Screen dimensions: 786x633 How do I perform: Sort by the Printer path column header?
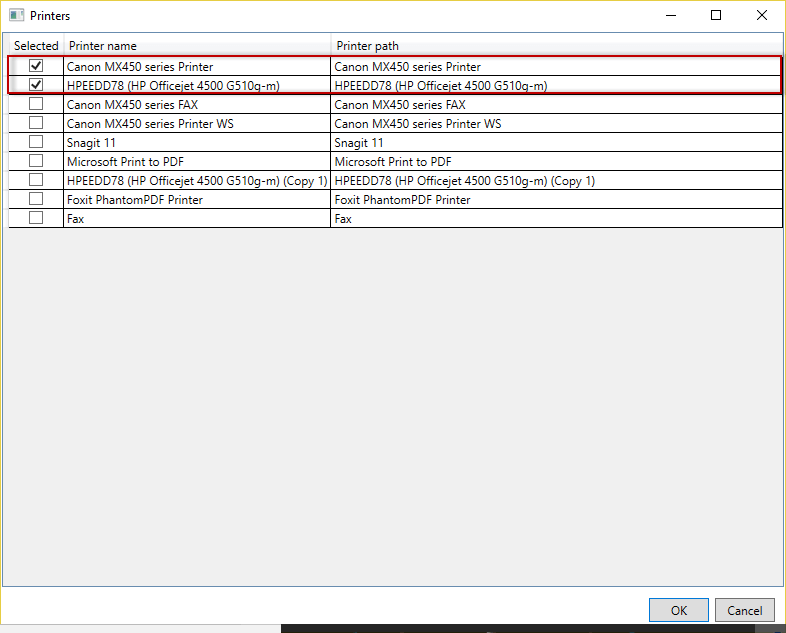click(x=556, y=46)
